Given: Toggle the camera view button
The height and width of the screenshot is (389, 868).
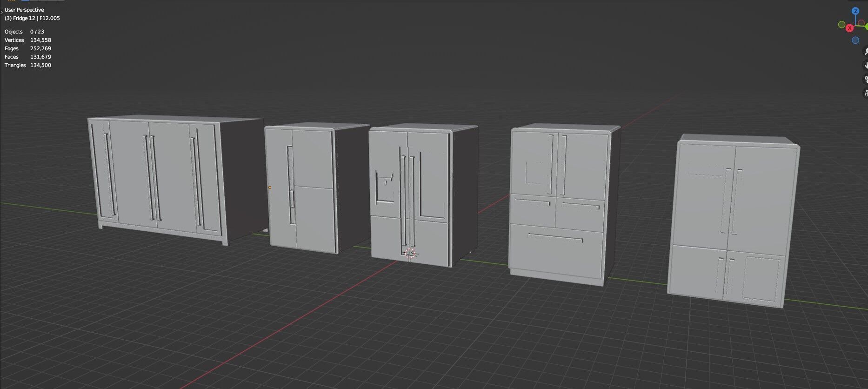Looking at the screenshot, I should click(x=865, y=79).
